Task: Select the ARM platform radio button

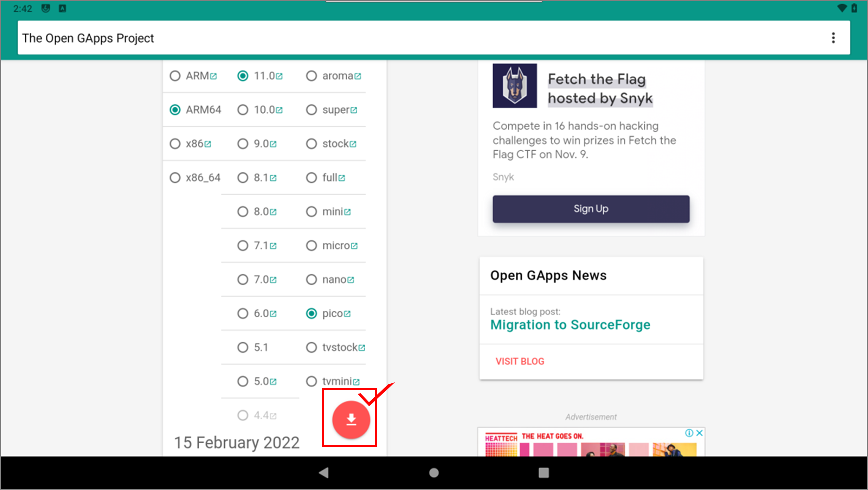Action: coord(175,76)
